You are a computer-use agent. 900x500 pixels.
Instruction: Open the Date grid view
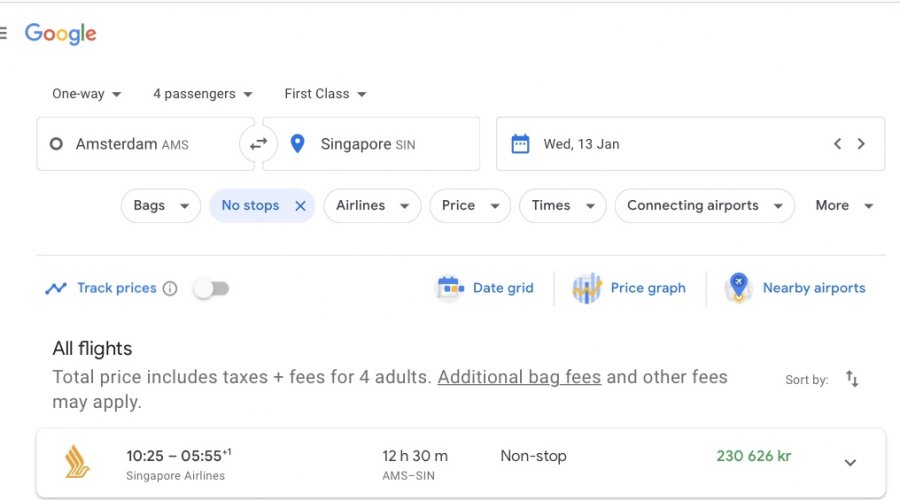tap(486, 288)
